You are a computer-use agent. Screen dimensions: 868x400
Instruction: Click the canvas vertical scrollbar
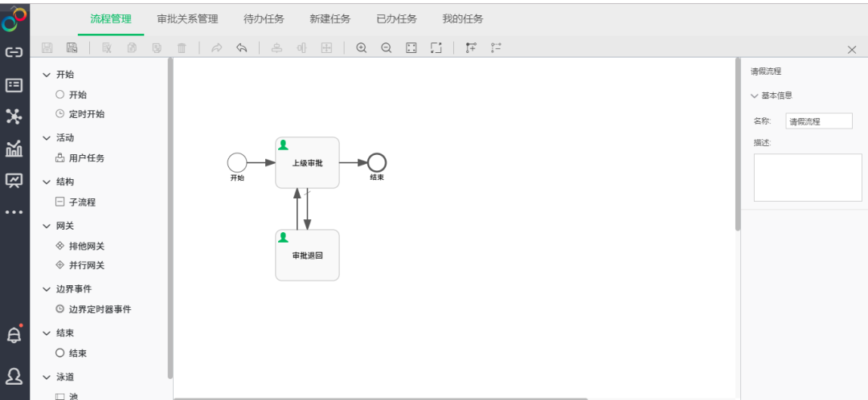click(737, 144)
